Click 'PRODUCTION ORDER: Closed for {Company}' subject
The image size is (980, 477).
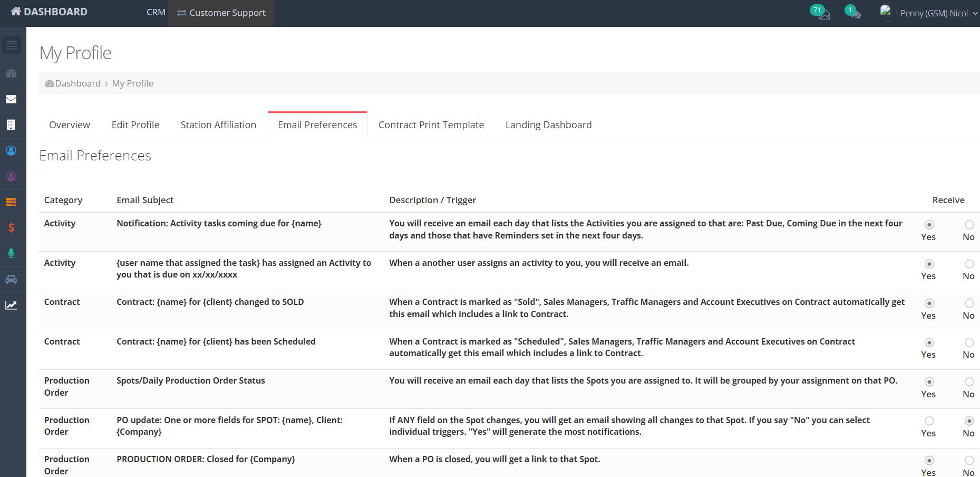206,459
